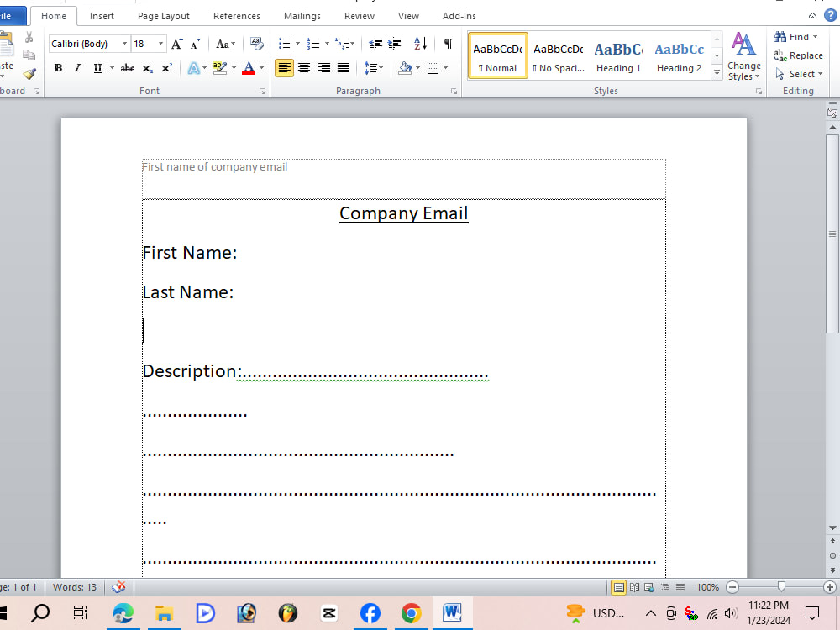
Task: Apply red font color
Action: click(249, 68)
